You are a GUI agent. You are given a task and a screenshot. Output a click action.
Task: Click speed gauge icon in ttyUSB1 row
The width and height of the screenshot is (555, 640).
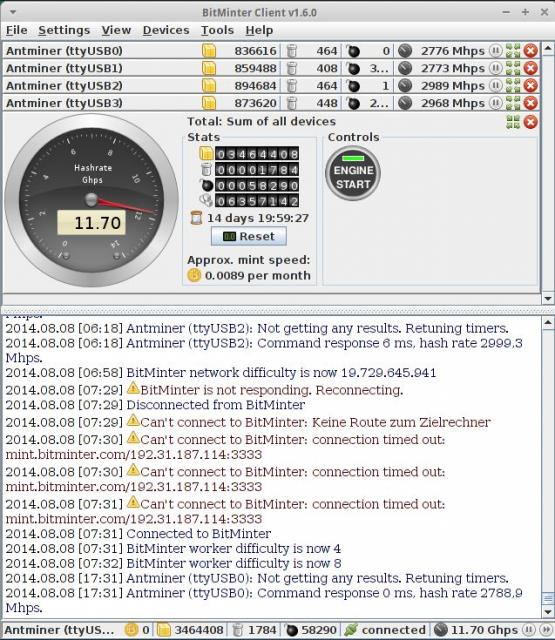(x=405, y=68)
